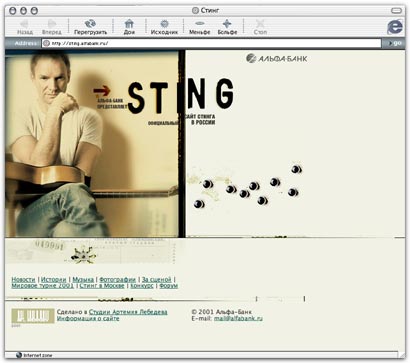Click the large STING title graphic
Viewport: 410px width, 363px height.
pos(180,96)
